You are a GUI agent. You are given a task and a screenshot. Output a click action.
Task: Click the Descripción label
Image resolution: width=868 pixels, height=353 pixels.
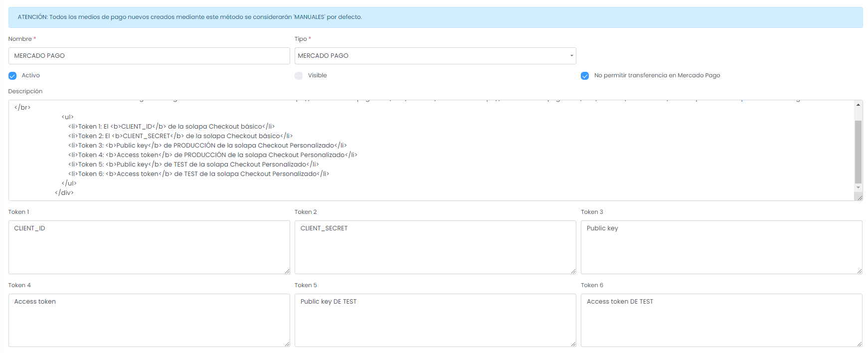click(x=25, y=91)
